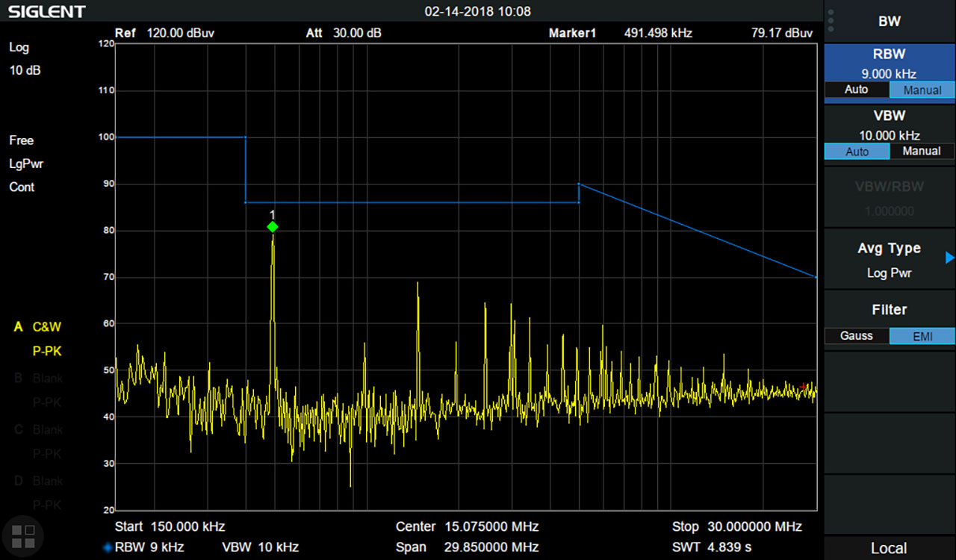
Task: Select trace A labeled C&W
Action: pyautogui.click(x=46, y=326)
